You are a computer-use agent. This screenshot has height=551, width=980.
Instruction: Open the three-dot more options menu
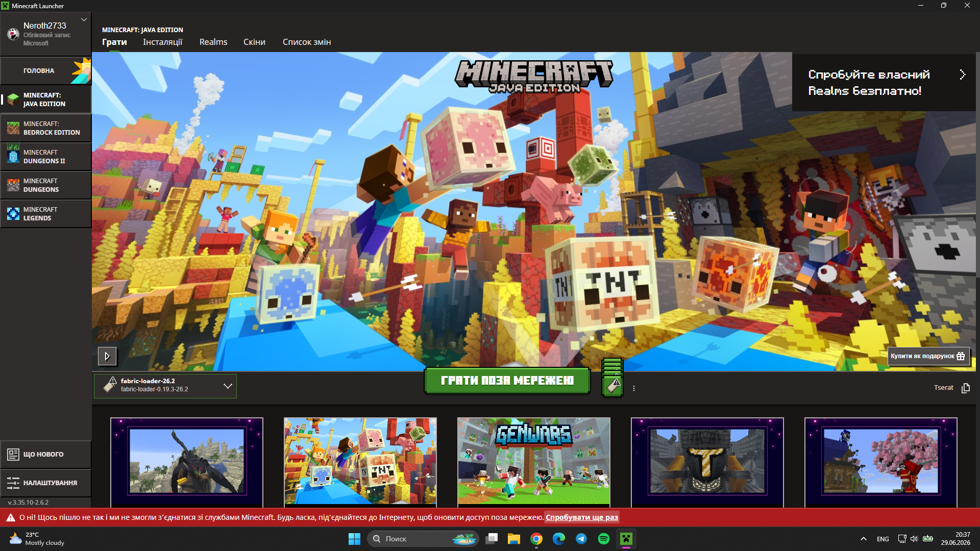click(634, 388)
